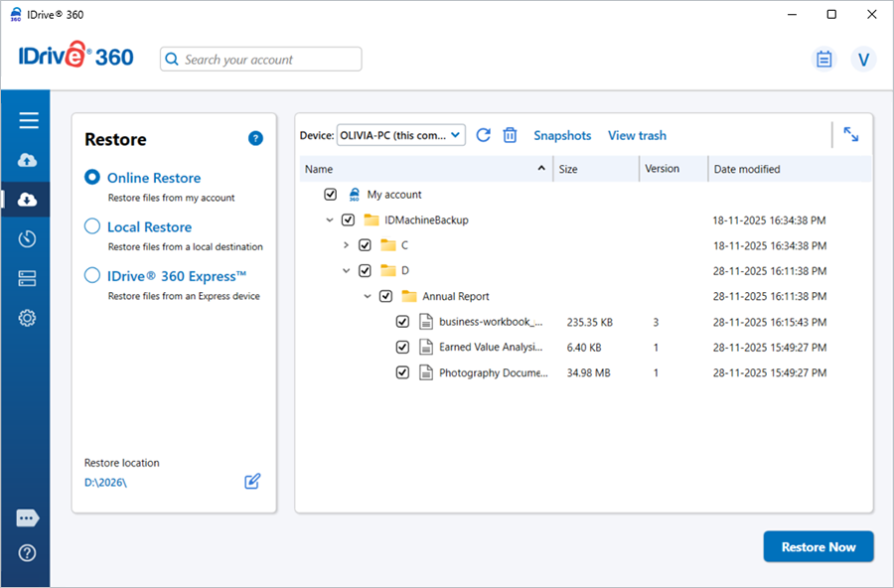The image size is (894, 588).
Task: Select the Local Restore radio option
Action: [92, 226]
